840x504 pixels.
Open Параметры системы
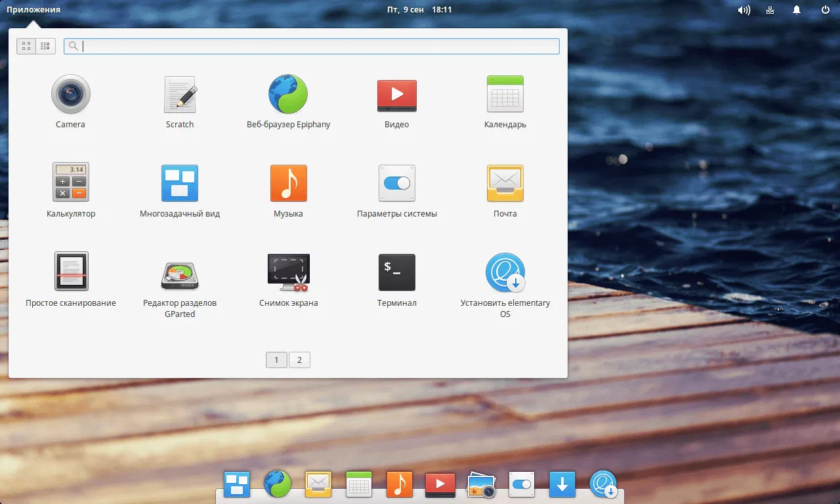(396, 182)
